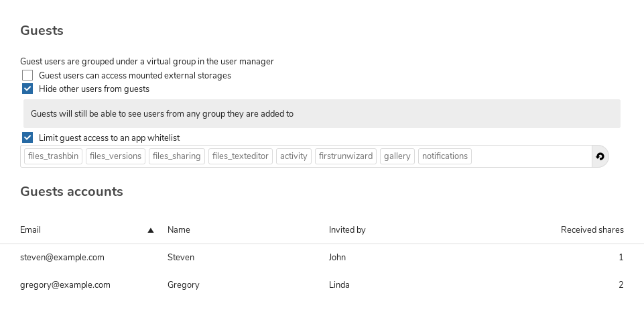Open the steven@example.com guest row

tap(322, 258)
